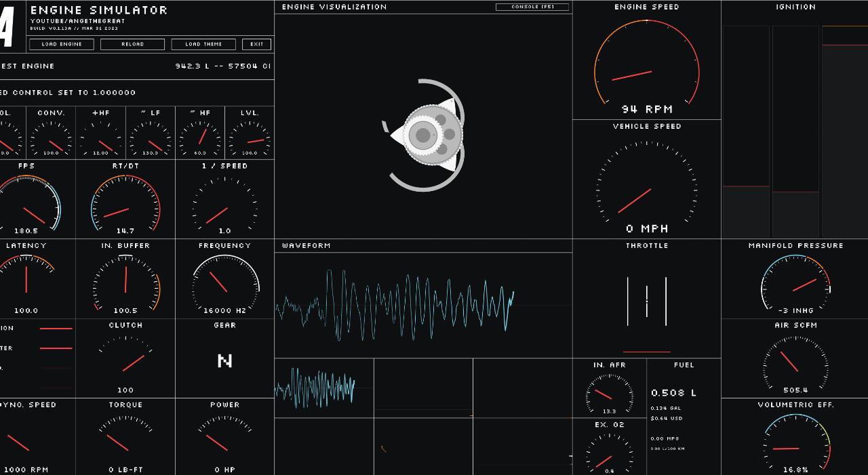Click the Load Engine button
868x475 pixels.
coord(62,44)
